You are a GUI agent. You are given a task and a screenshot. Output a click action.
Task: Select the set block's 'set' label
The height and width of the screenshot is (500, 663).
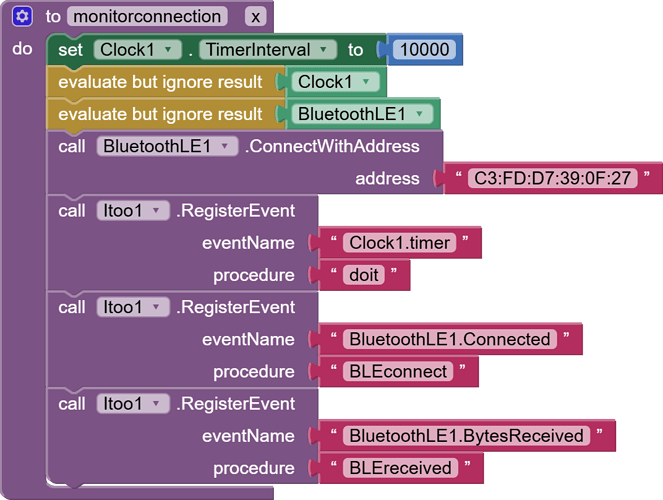pos(70,50)
